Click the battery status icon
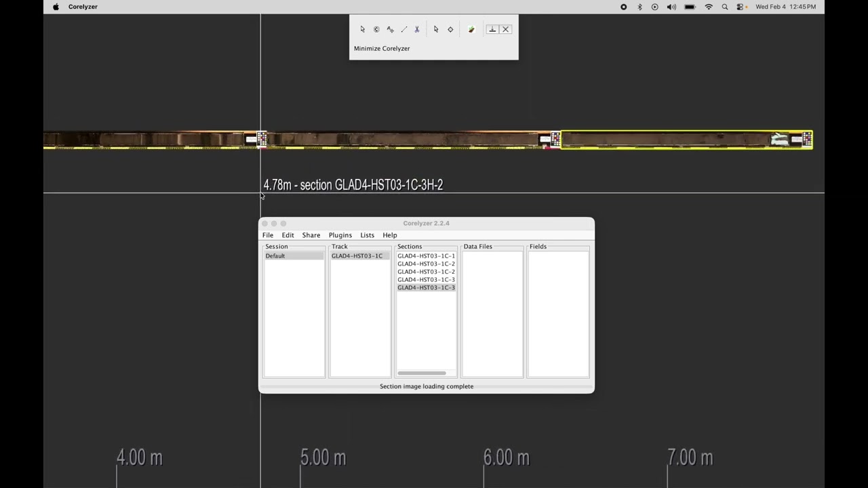Viewport: 868px width, 488px height. pyautogui.click(x=690, y=7)
